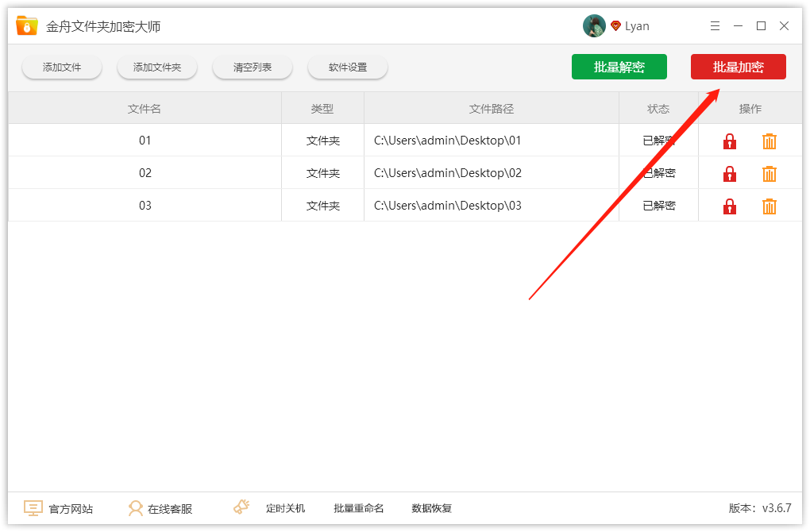Image resolution: width=810 pixels, height=532 pixels.
Task: Click 已解密 status in row 03
Action: pyautogui.click(x=659, y=206)
